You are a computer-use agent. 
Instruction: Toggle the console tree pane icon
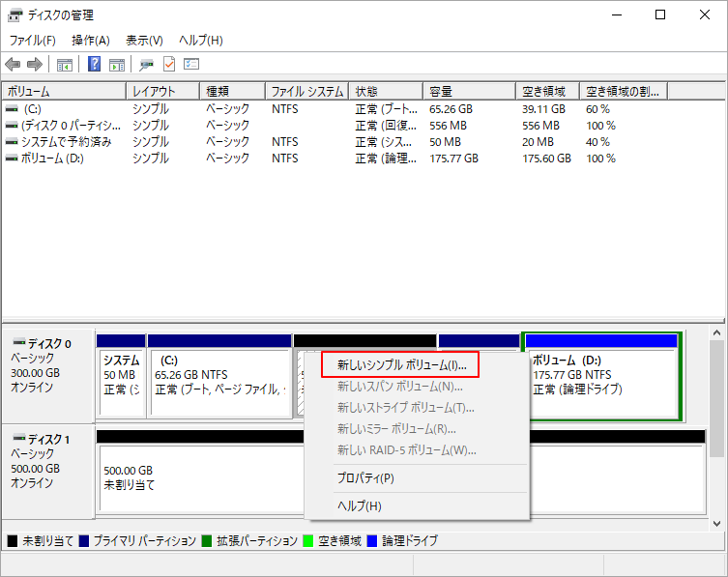(65, 65)
